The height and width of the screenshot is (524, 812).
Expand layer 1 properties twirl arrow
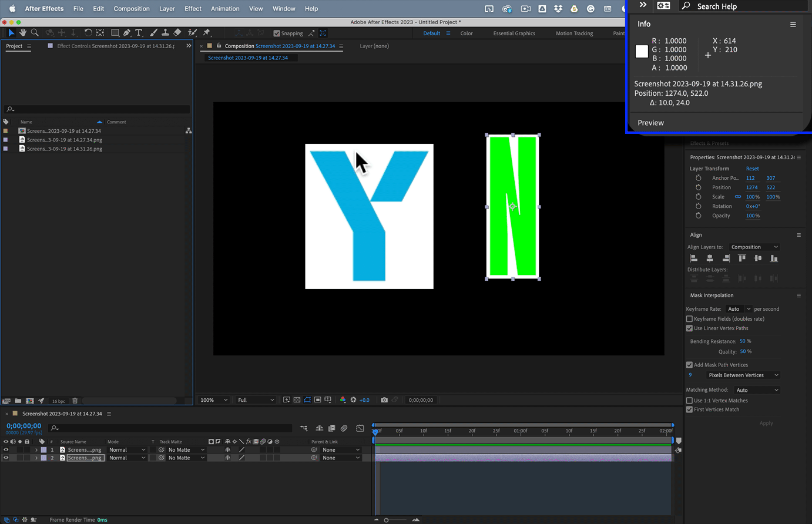(x=36, y=450)
